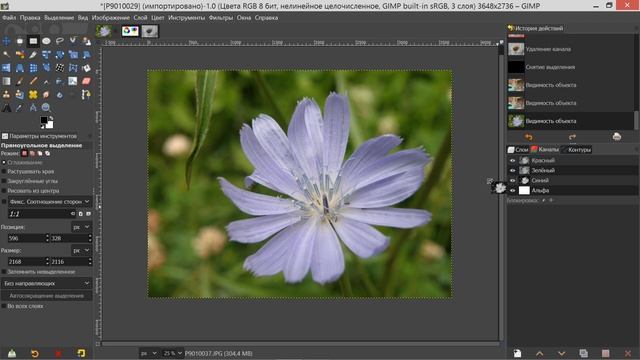This screenshot has height=360, width=640.
Task: Create new channel icon
Action: [x=518, y=353]
